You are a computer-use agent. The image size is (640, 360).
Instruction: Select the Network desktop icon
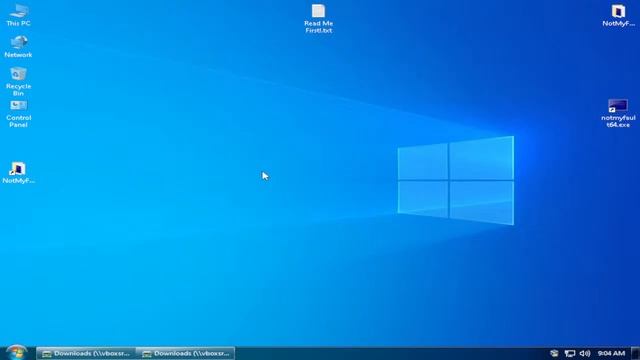18,46
